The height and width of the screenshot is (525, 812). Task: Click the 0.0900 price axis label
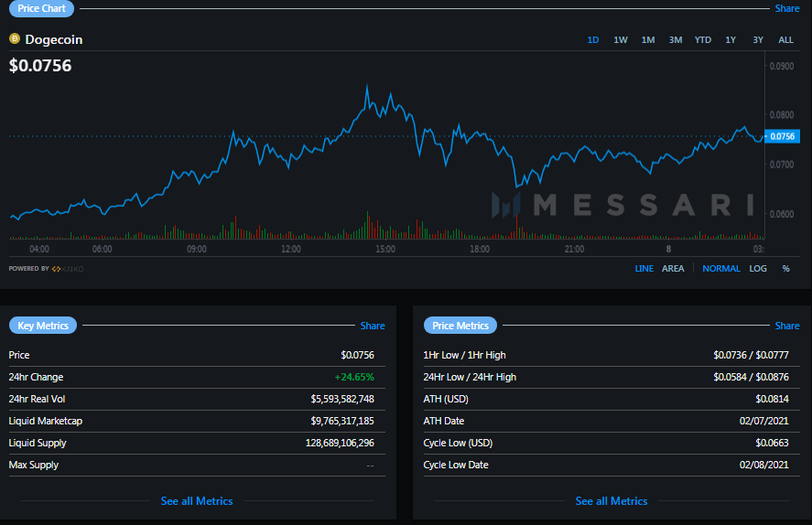782,66
